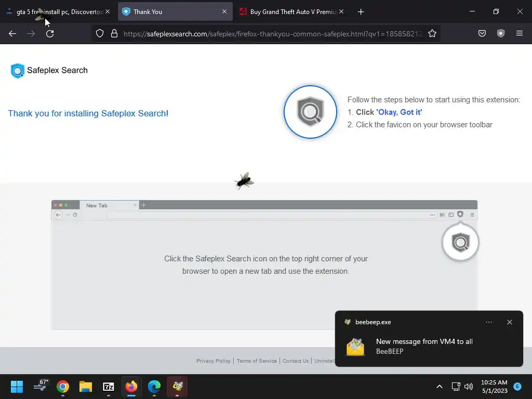
Task: Close the 'Buy Grand Theft Auto V' tab
Action: [341, 11]
